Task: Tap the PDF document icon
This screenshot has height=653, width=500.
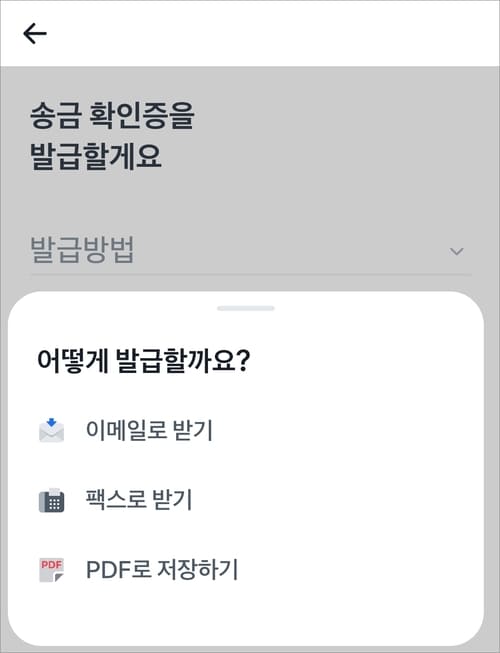Action: 51,570
